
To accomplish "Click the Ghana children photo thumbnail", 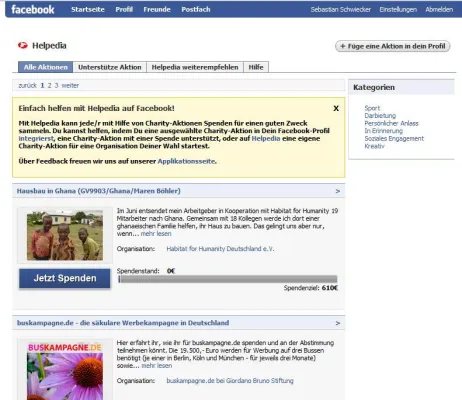I will [65, 235].
